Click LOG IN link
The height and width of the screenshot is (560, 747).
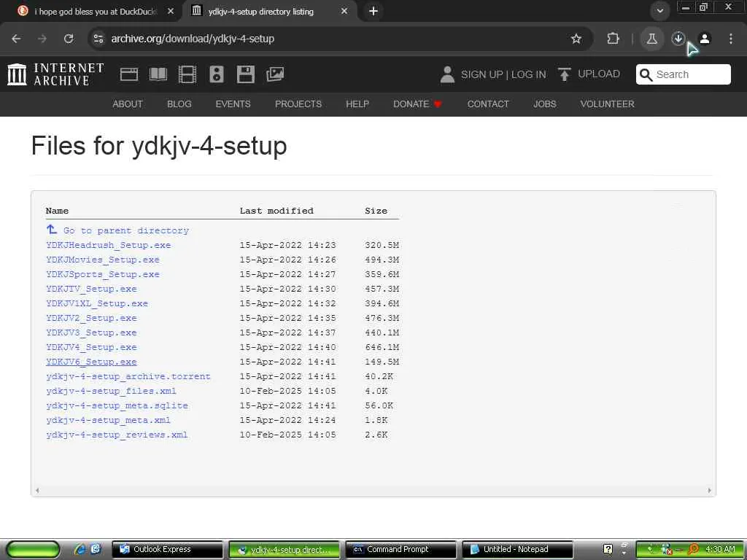528,74
